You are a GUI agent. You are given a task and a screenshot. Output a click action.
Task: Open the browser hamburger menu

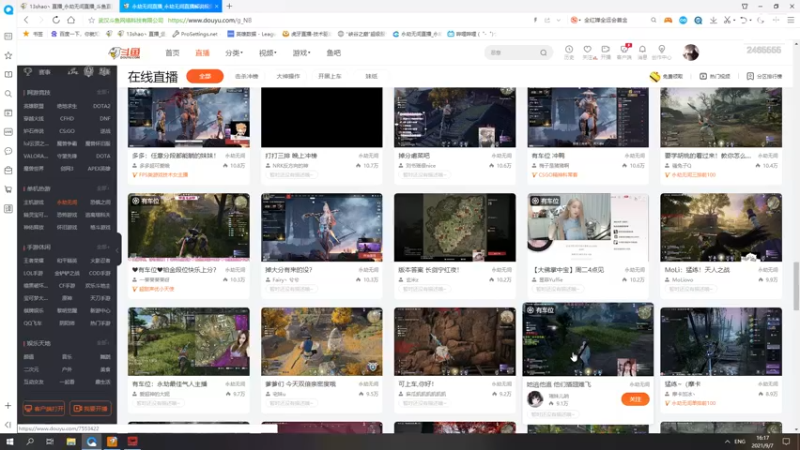coord(790,20)
